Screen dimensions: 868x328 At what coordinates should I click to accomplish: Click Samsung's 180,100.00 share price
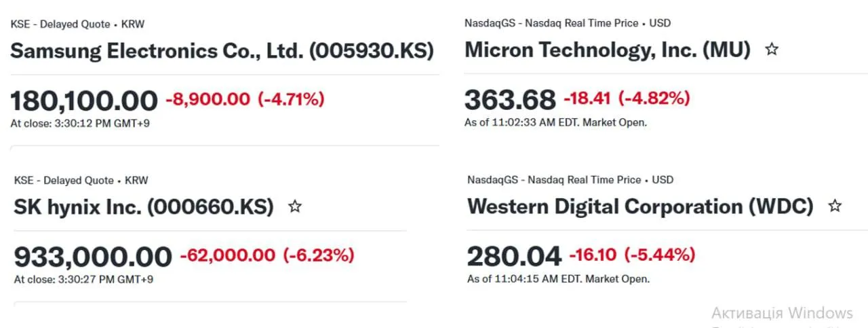pyautogui.click(x=84, y=101)
